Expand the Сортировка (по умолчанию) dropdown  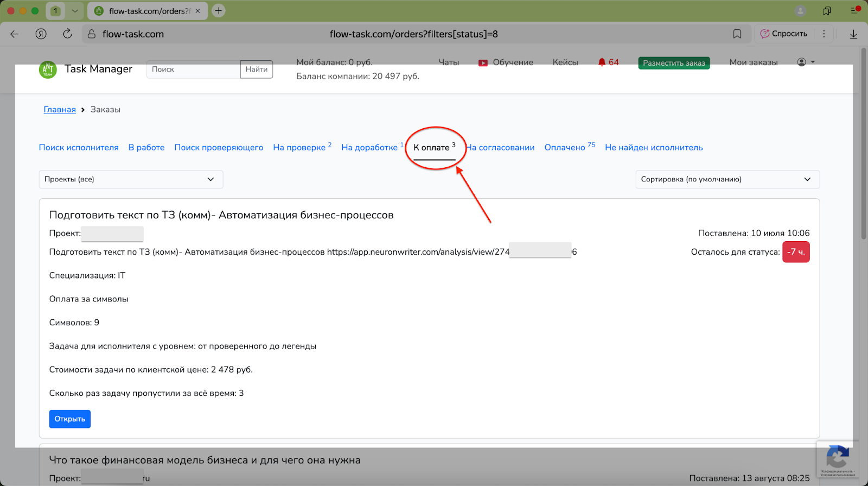[727, 179]
